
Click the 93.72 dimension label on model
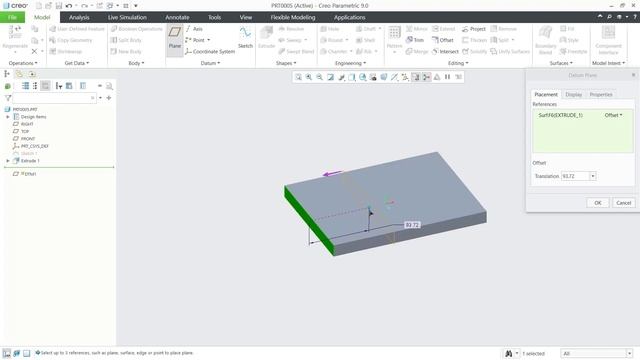coord(412,225)
